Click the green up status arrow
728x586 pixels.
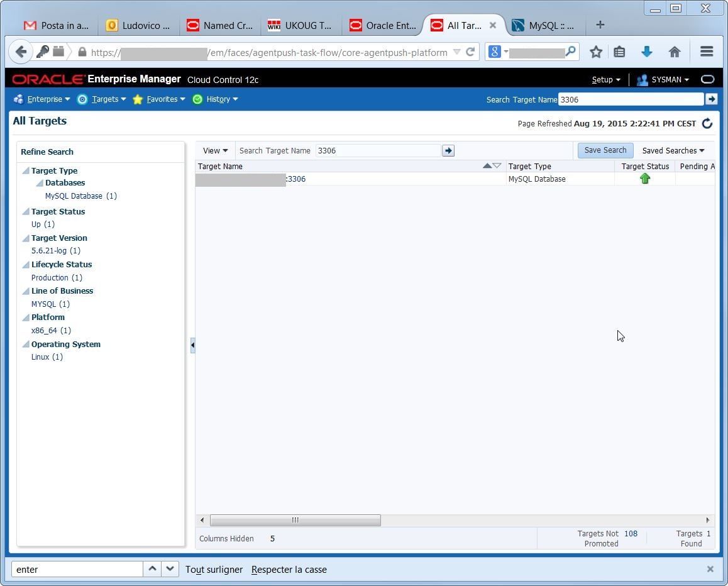click(645, 179)
